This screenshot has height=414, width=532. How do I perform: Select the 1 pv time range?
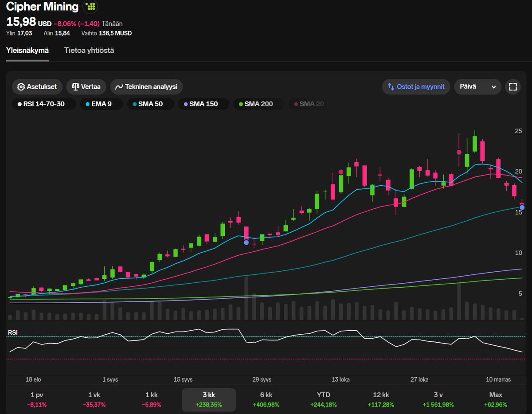click(37, 399)
